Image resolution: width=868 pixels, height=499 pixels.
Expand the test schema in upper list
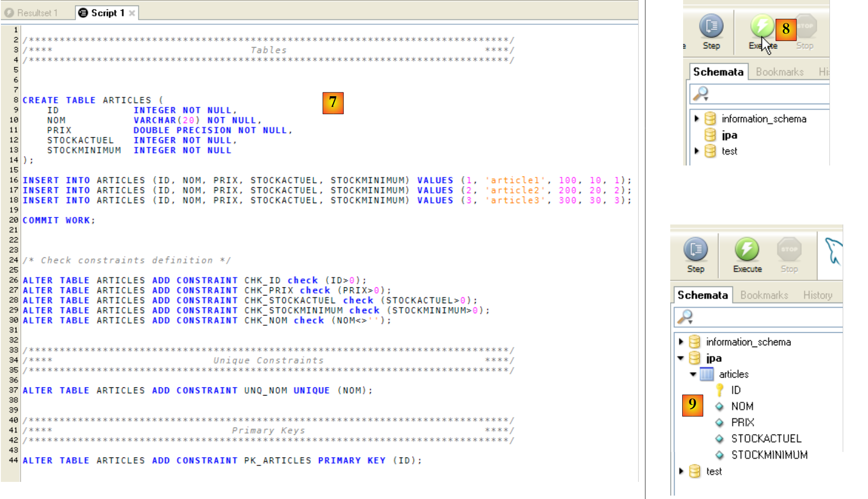tap(696, 151)
